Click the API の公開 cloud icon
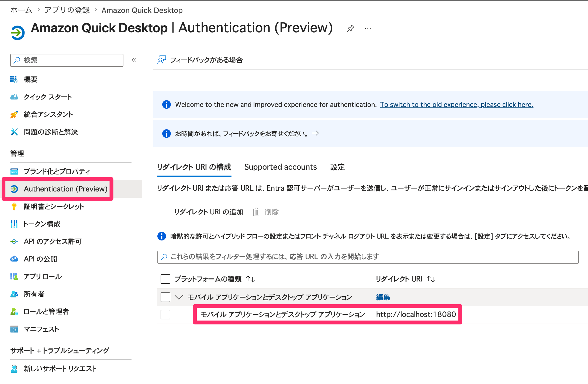The height and width of the screenshot is (384, 588). click(x=14, y=259)
